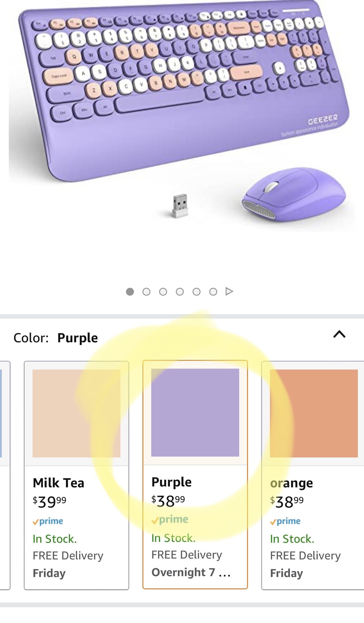
Task: Select the first filled carousel dot
Action: click(x=130, y=292)
